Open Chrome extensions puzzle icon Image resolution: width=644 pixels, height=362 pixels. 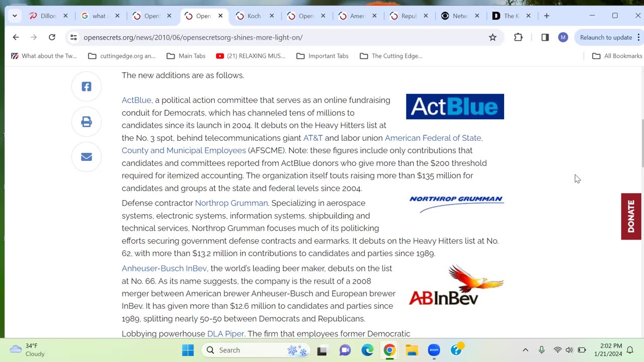click(518, 37)
